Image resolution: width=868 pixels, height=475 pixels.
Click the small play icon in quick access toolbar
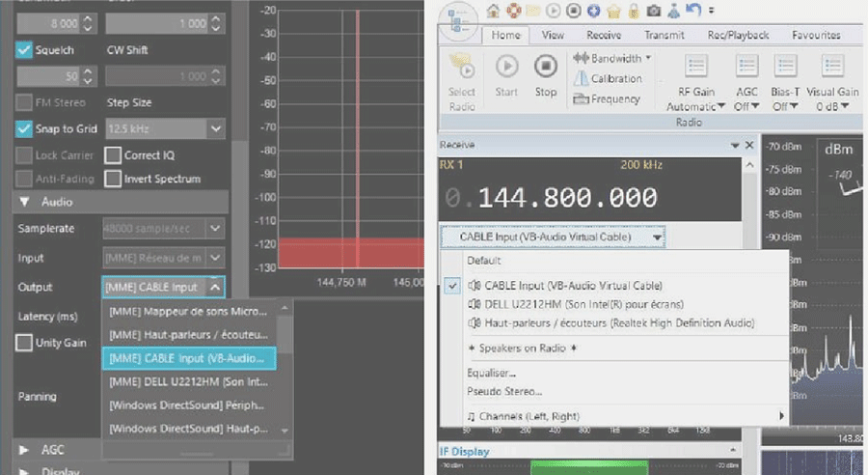coord(553,11)
